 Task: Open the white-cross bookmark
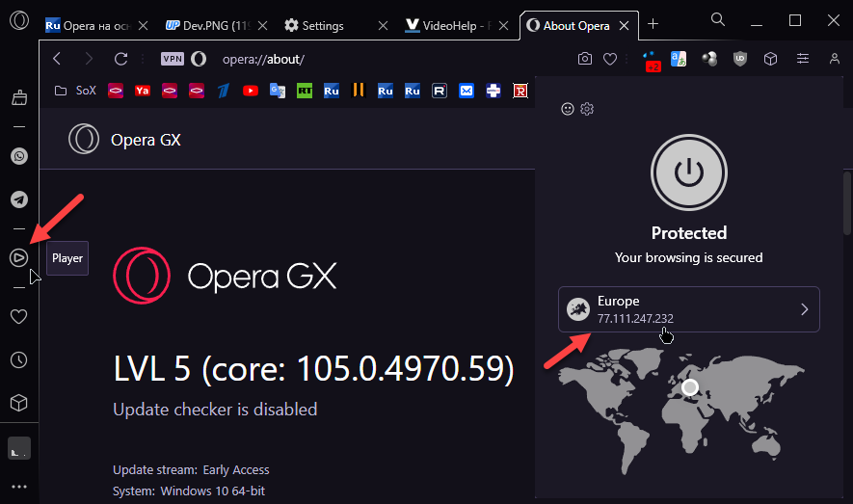493,91
